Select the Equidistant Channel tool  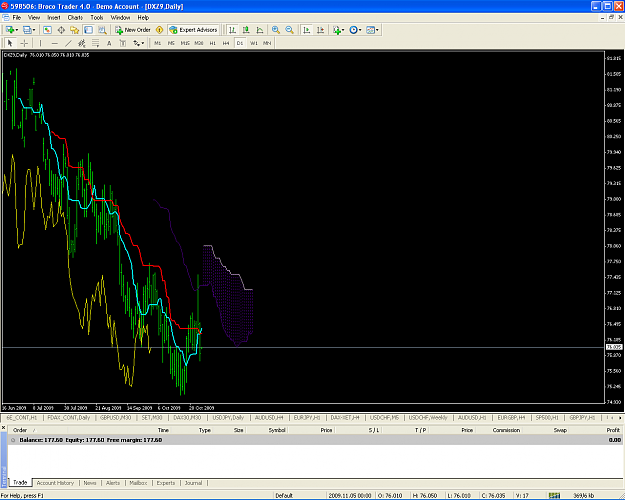click(82, 43)
